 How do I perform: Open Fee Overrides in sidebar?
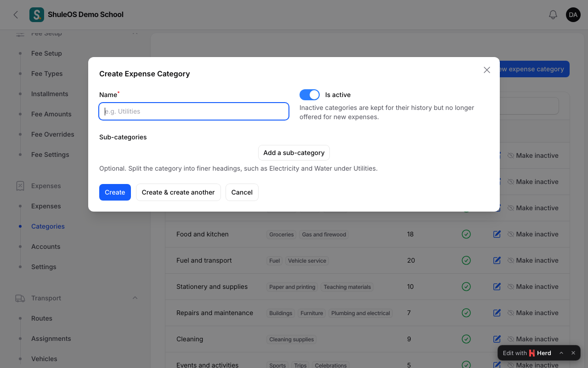[53, 134]
